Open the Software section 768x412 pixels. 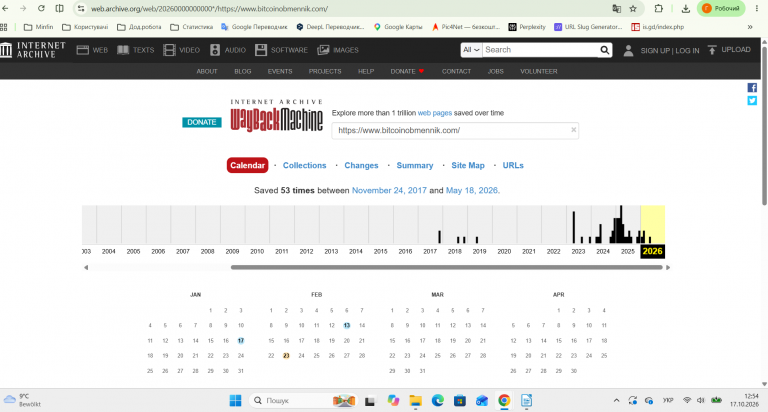281,50
